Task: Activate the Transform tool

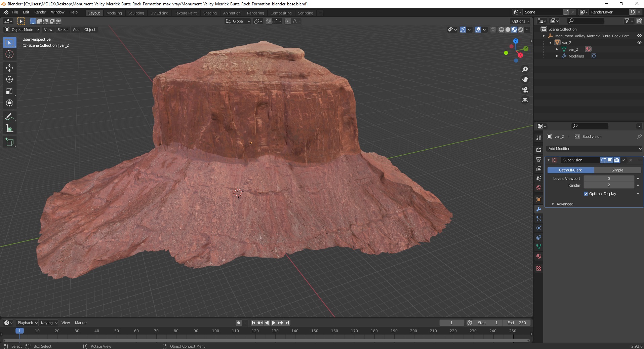Action: (9, 103)
